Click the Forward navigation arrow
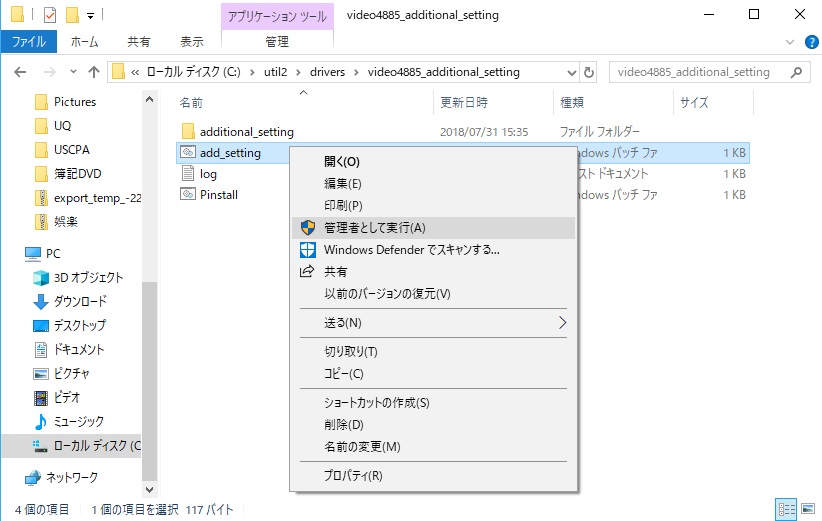 click(x=50, y=72)
